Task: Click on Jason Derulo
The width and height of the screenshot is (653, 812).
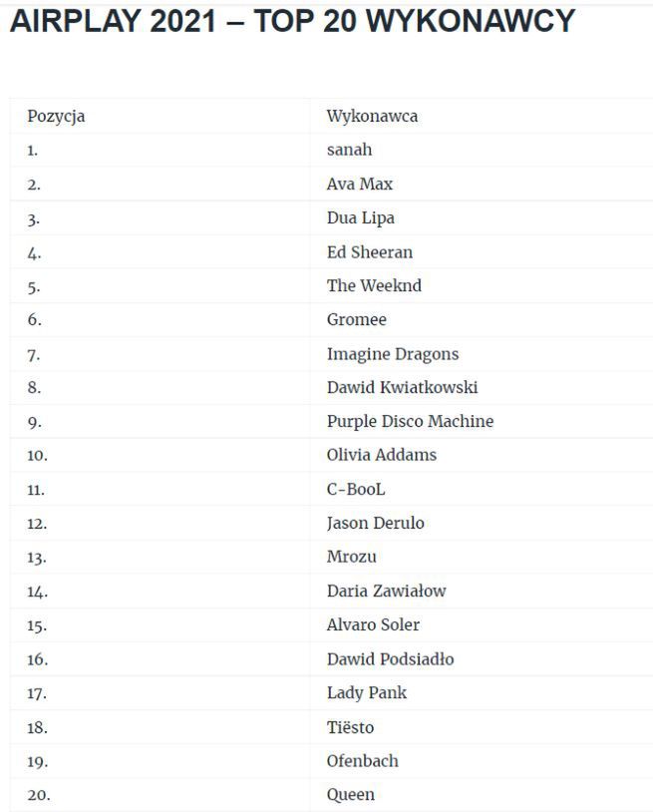Action: coord(376,523)
